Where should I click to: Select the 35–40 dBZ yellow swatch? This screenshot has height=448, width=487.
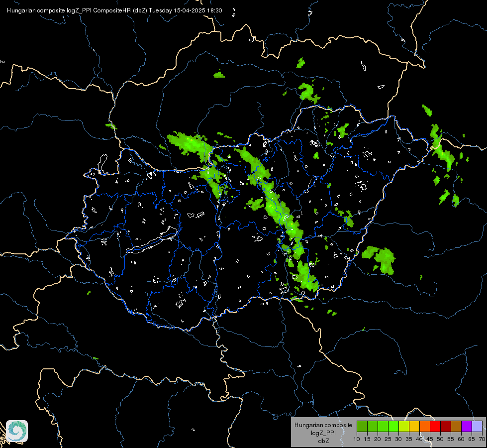pos(414,426)
